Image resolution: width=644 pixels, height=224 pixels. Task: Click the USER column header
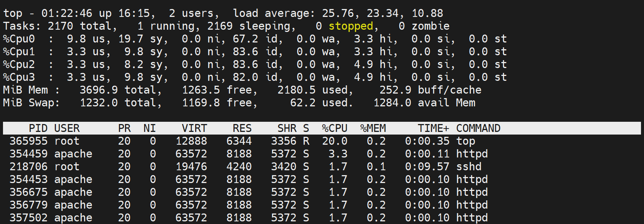(x=67, y=128)
